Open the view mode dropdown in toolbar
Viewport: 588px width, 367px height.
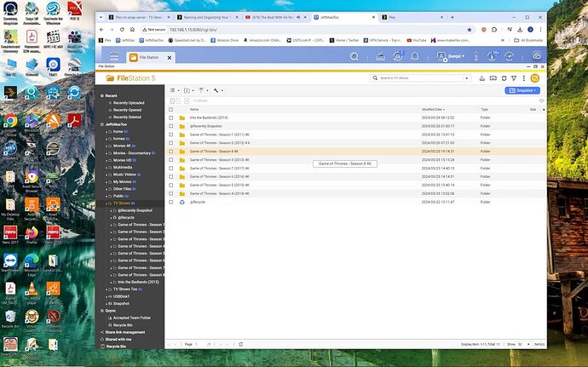click(175, 90)
